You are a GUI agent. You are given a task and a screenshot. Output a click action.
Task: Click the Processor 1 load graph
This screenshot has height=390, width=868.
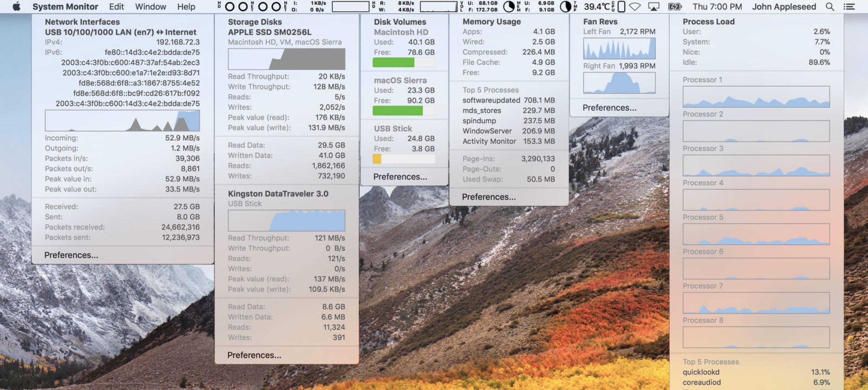756,97
